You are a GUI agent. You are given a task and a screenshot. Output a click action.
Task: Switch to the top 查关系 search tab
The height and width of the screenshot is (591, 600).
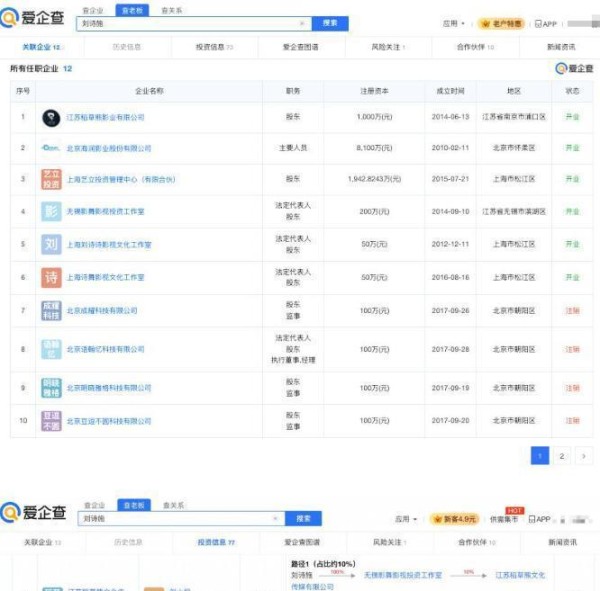coord(171,9)
